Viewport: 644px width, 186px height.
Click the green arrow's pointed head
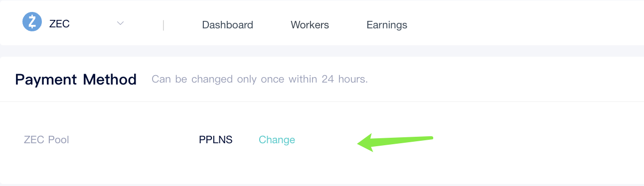pos(366,143)
